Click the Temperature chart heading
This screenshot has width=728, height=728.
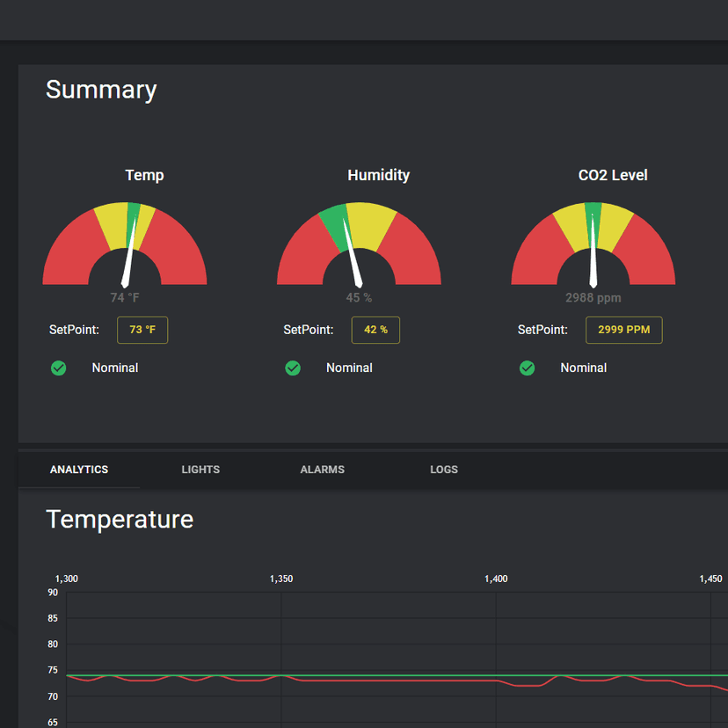point(120,519)
